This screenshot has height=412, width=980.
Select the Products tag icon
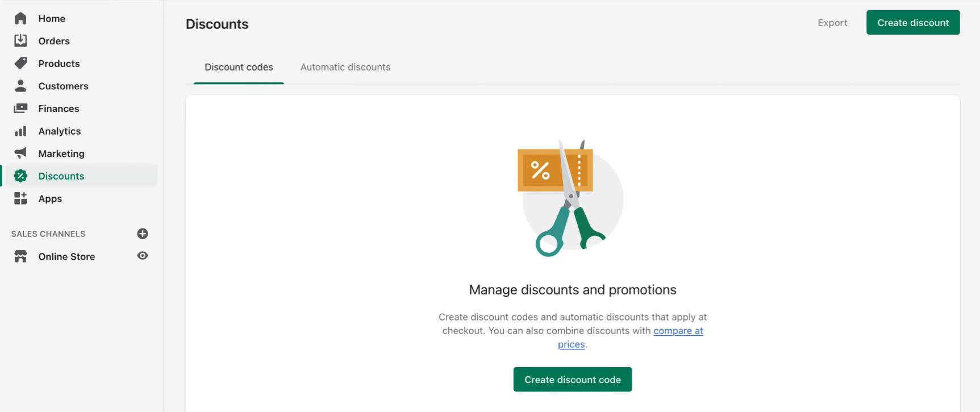point(20,63)
